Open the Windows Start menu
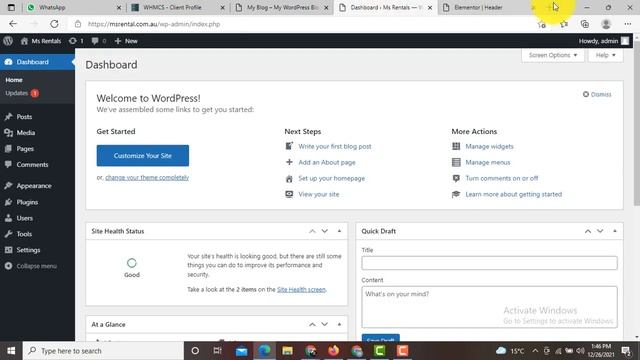Screen dimensions: 640x360 [x=11, y=351]
